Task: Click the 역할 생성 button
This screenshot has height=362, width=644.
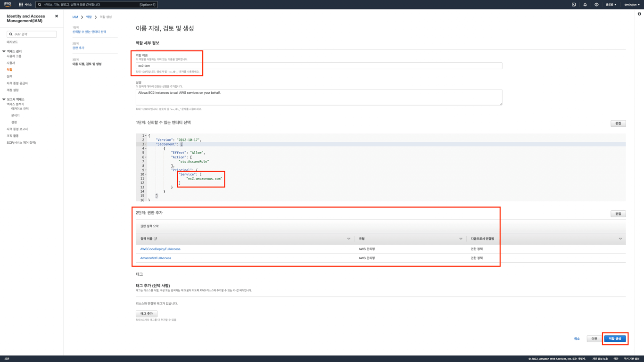Action: pyautogui.click(x=615, y=339)
